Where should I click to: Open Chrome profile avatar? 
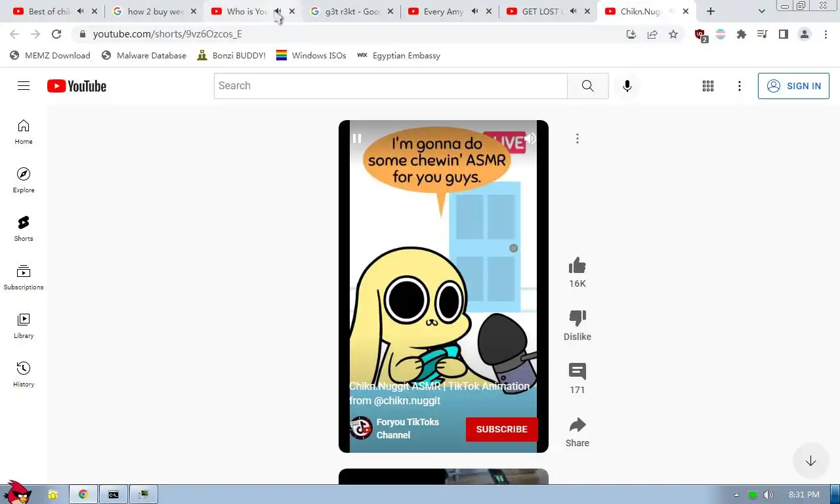tap(805, 34)
